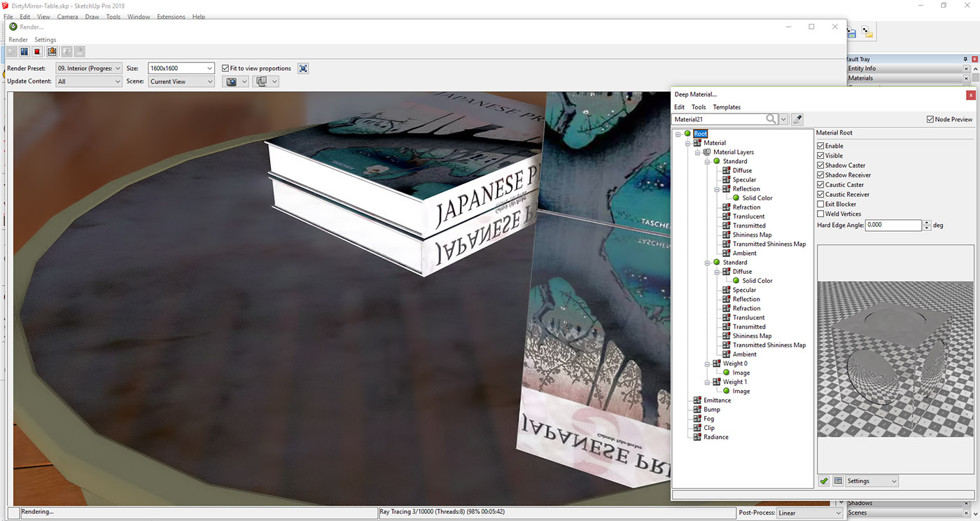Enable the Exit Blocker checkbox
The image size is (980, 521).
click(x=821, y=204)
